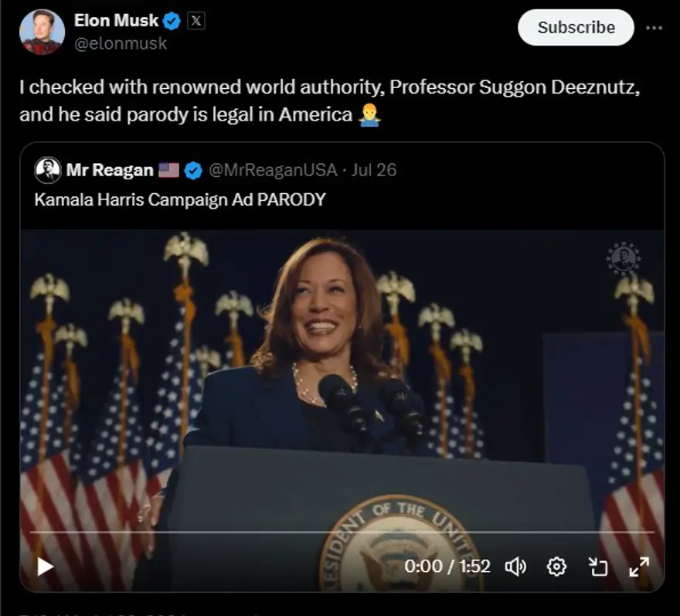Mute the video with the speaker icon
This screenshot has height=616, width=680.
[515, 567]
